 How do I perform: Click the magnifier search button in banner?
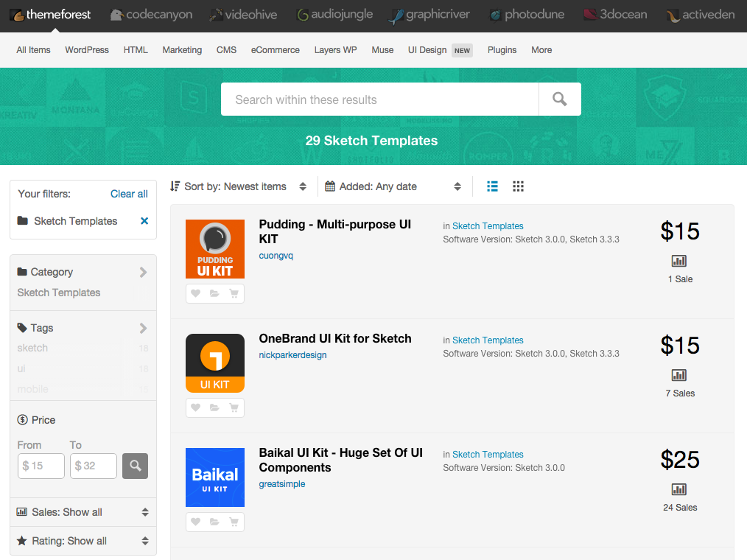click(x=560, y=99)
